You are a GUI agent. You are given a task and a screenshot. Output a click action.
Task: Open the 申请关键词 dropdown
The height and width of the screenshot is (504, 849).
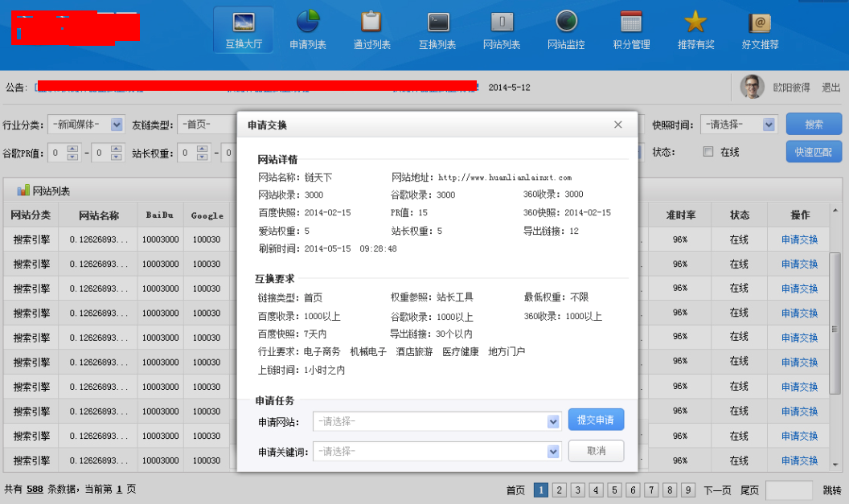click(x=553, y=452)
